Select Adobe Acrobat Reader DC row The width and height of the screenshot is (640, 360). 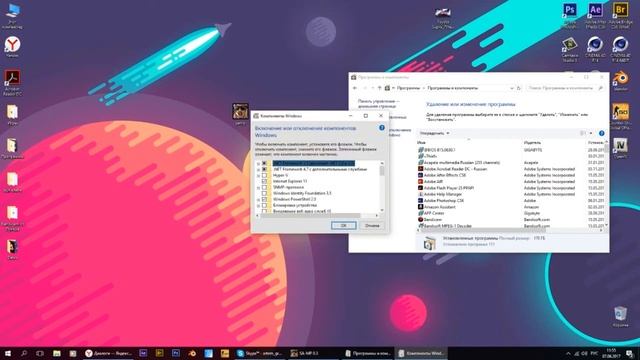coord(510,169)
